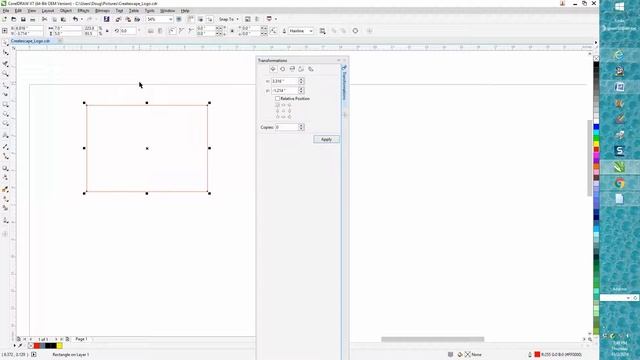Select Position tab icon in Transformations
Viewport: 640px width, 360px height.
coord(273,69)
